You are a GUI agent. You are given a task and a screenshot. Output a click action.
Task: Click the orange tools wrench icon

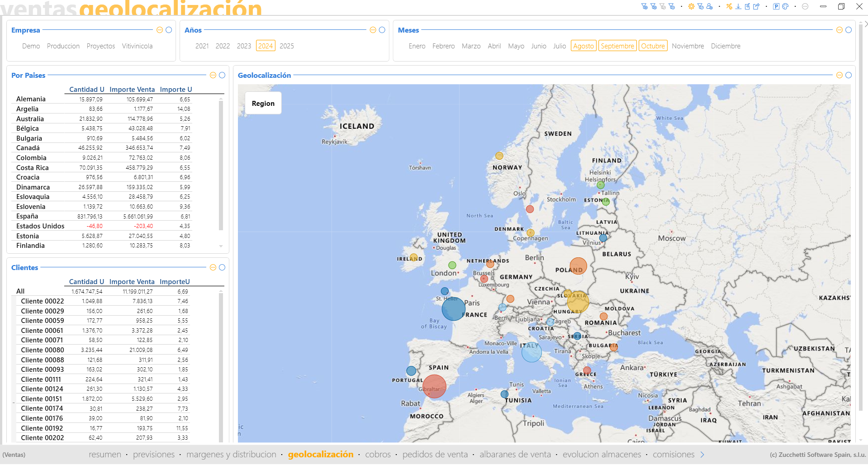pyautogui.click(x=729, y=6)
